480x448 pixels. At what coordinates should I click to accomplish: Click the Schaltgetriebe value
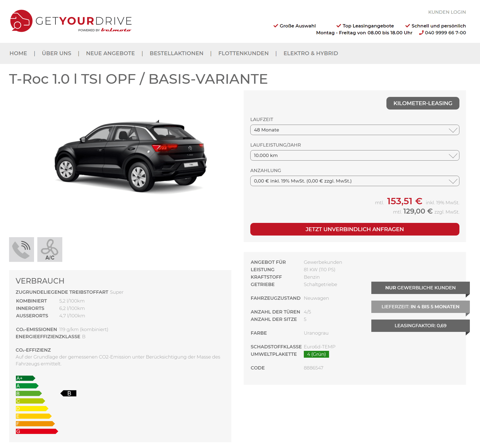coord(320,284)
